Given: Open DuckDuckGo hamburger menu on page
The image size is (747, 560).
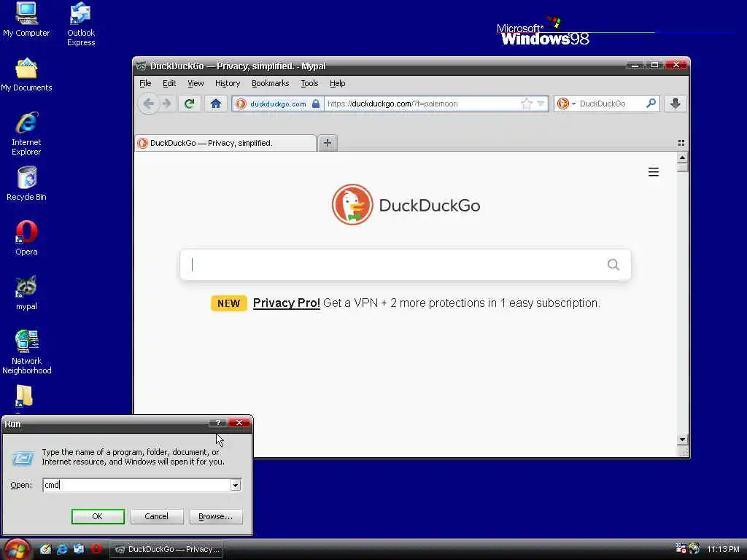Looking at the screenshot, I should tap(653, 172).
